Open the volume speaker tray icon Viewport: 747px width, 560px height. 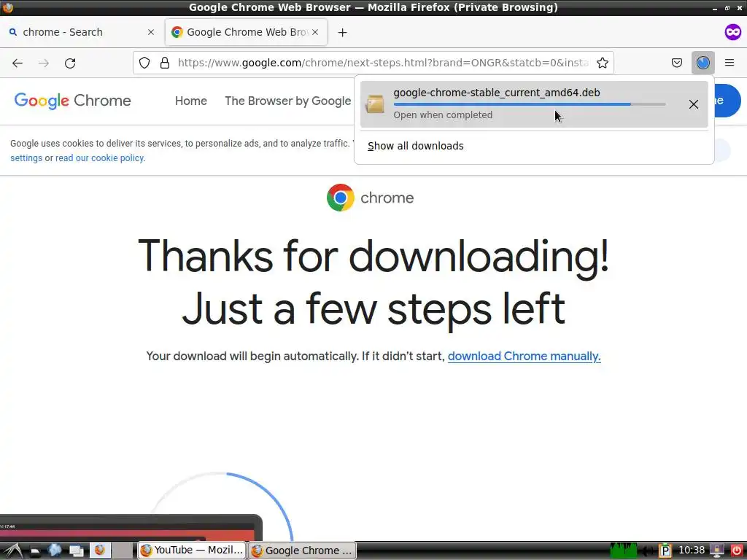[x=646, y=551]
